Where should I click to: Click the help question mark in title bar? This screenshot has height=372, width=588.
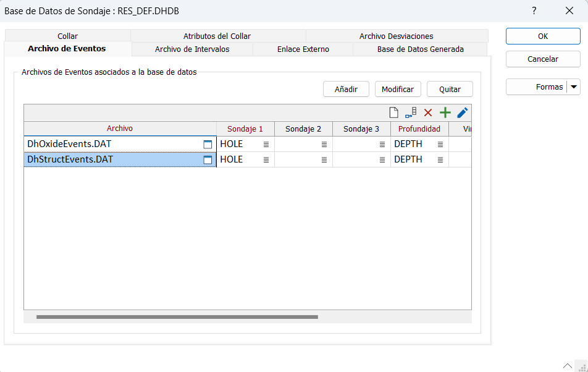534,11
